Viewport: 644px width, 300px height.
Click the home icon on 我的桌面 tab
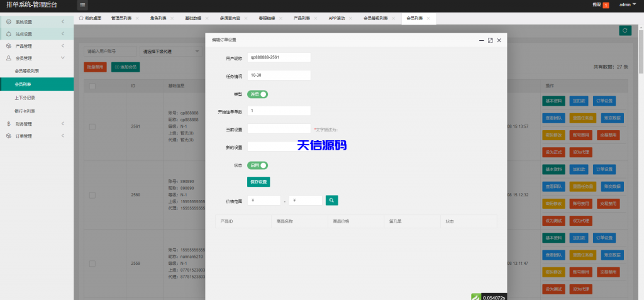81,18
